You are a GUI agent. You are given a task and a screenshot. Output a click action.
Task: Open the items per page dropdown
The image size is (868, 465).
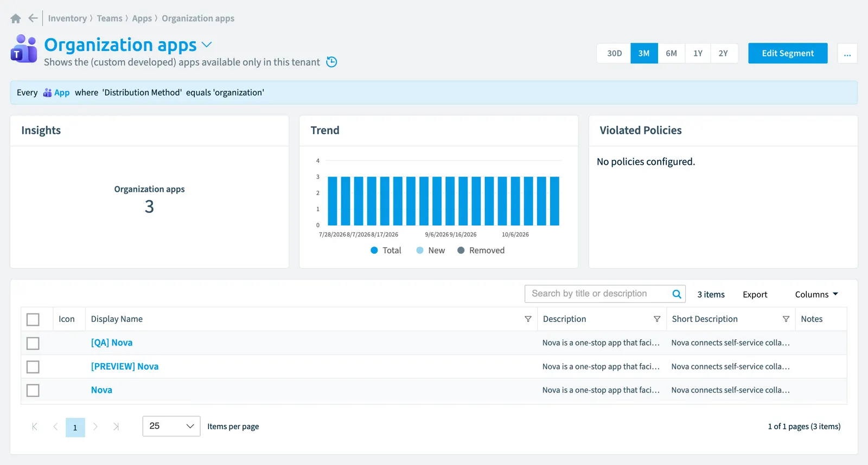(171, 426)
